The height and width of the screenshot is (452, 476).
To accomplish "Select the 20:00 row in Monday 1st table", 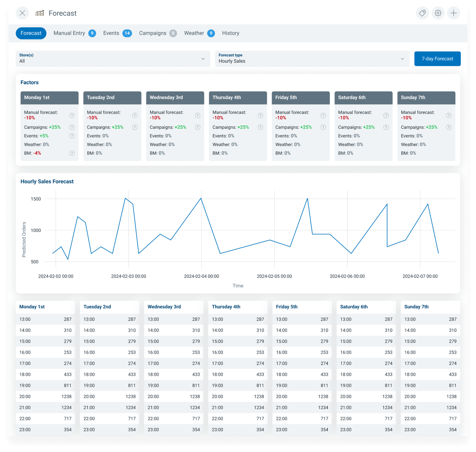I will [45, 397].
